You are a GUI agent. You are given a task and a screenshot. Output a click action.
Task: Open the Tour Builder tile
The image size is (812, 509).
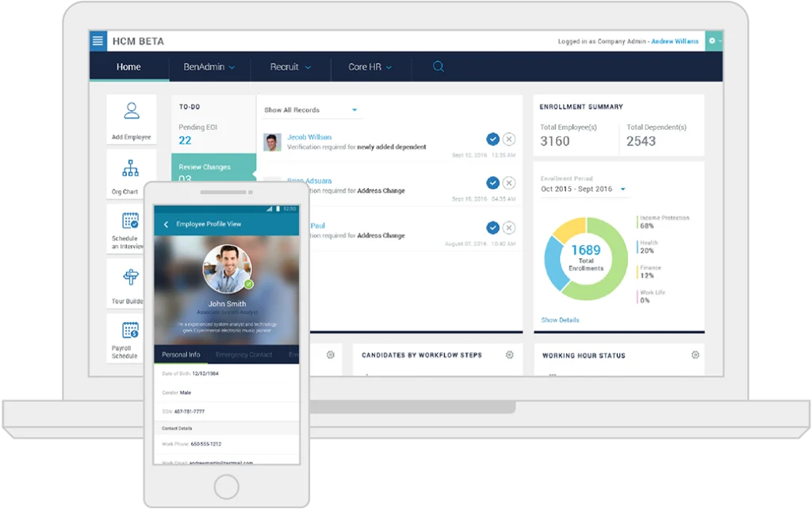(125, 284)
